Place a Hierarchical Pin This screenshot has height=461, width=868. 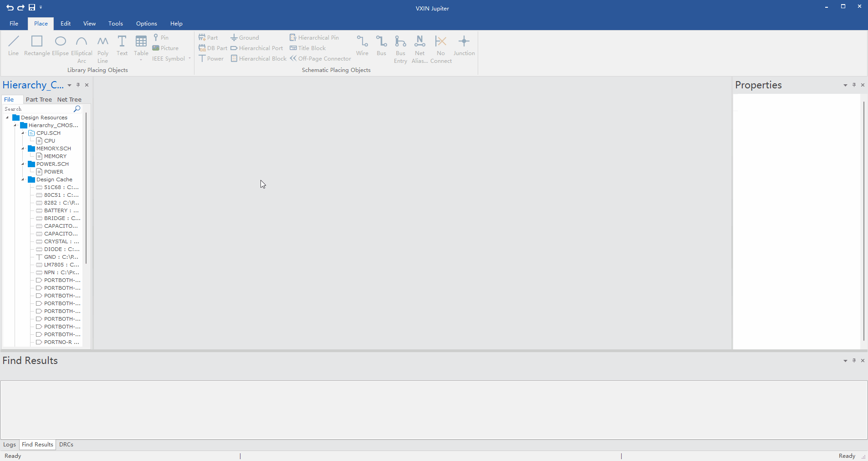[x=314, y=37]
